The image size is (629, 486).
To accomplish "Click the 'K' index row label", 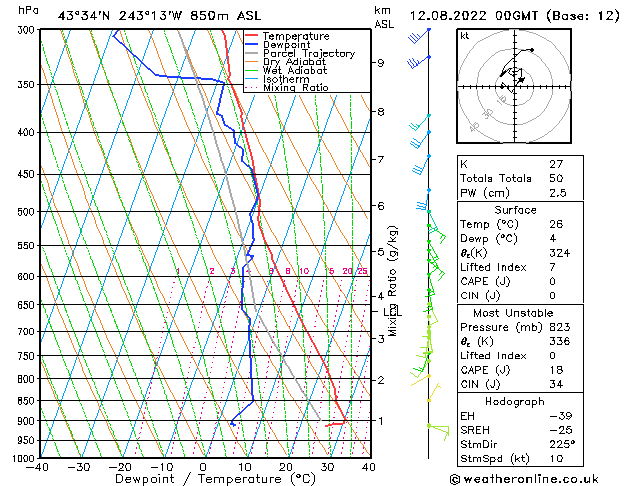I will point(464,164).
